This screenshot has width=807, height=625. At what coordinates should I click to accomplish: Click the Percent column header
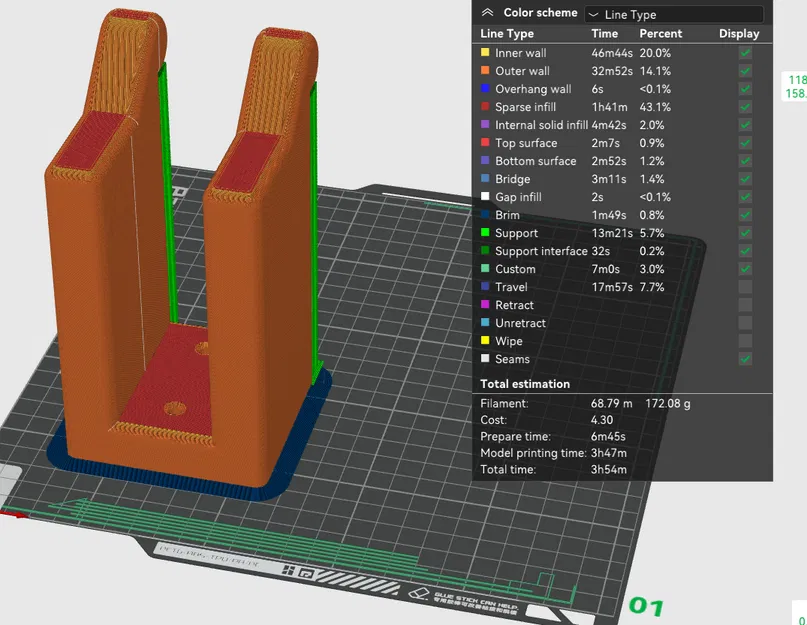coord(660,33)
